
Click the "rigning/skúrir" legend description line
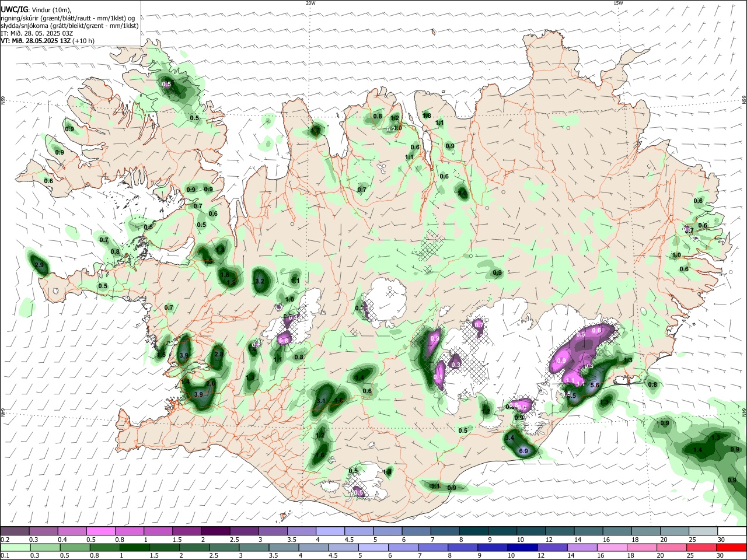68,17
